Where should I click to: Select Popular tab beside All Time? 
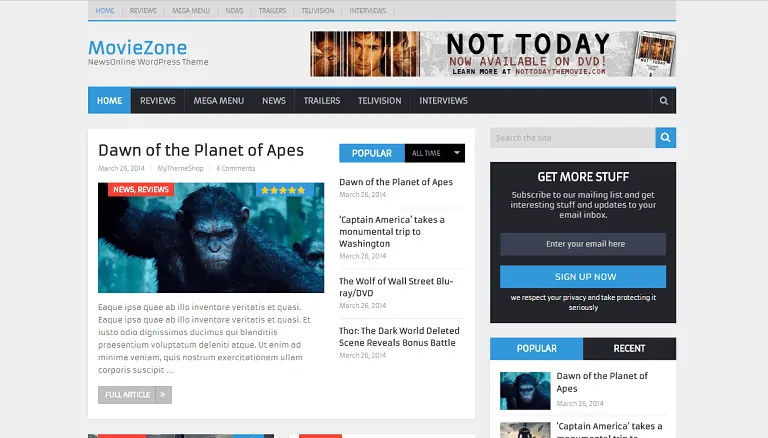click(x=372, y=153)
